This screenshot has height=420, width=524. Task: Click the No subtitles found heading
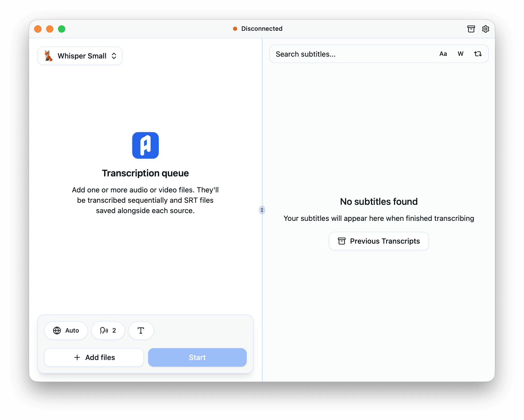(x=379, y=201)
